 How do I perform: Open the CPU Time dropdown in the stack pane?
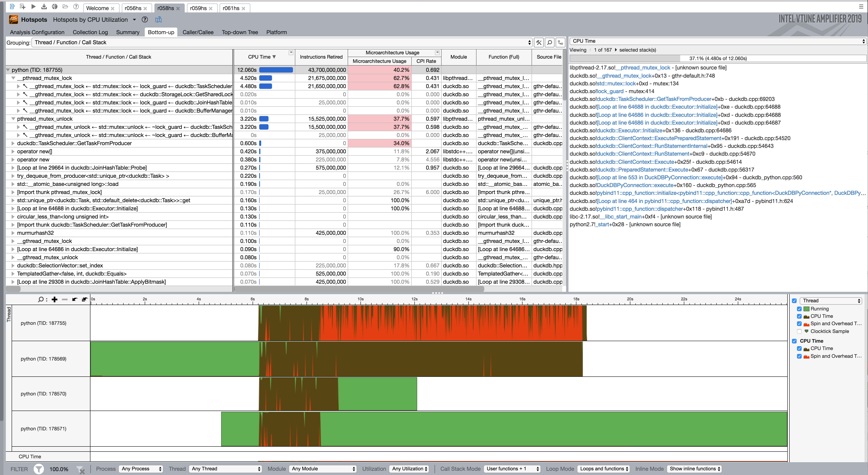718,41
